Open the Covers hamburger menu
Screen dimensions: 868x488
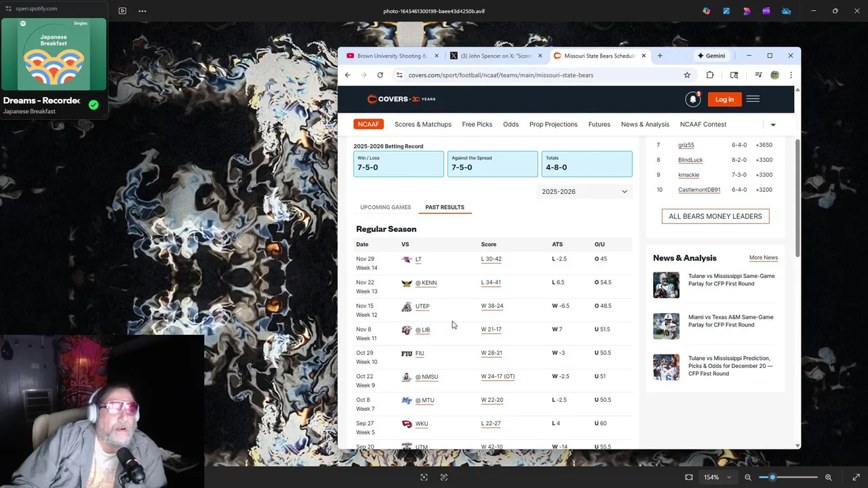point(753,99)
